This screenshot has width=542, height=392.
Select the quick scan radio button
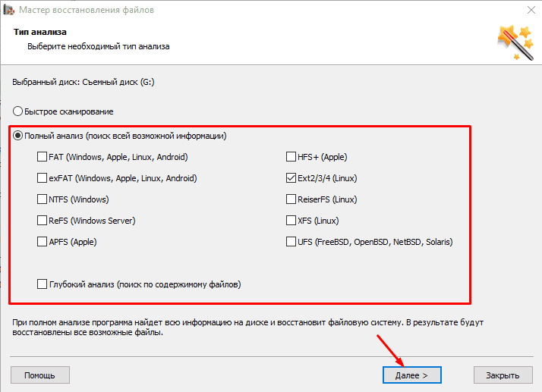(x=18, y=111)
